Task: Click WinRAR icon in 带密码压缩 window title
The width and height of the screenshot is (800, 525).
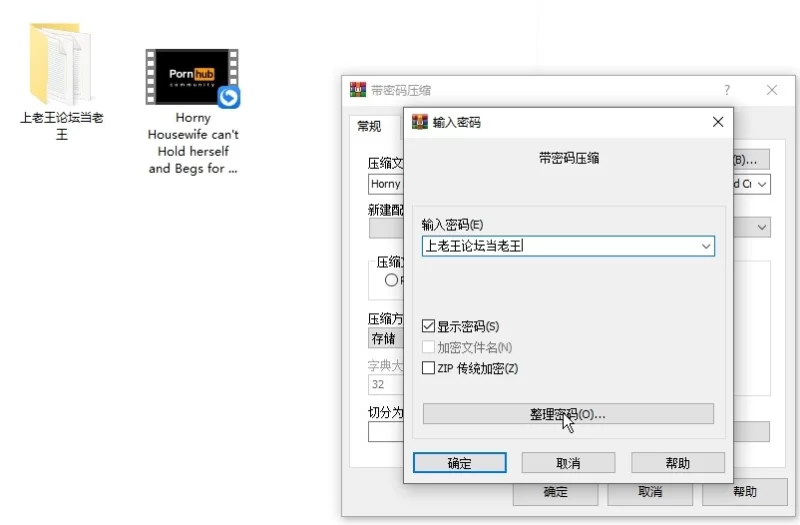Action: [358, 90]
